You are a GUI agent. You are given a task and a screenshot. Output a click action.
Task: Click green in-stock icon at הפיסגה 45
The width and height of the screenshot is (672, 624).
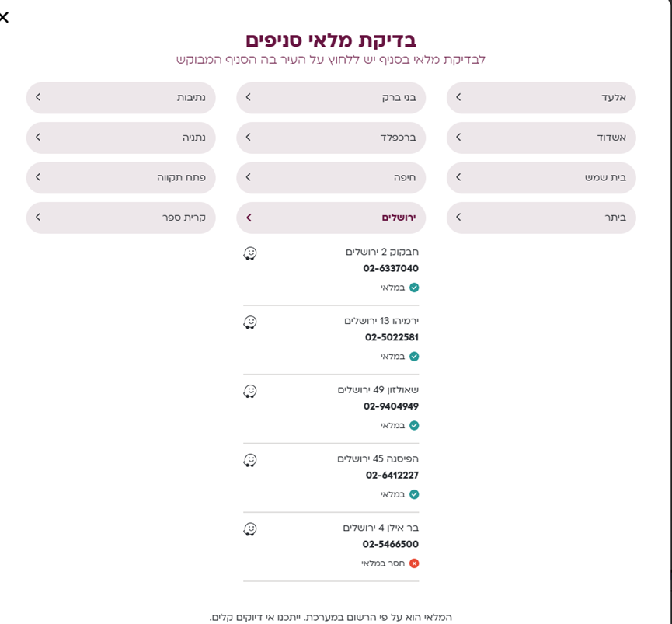coord(414,494)
